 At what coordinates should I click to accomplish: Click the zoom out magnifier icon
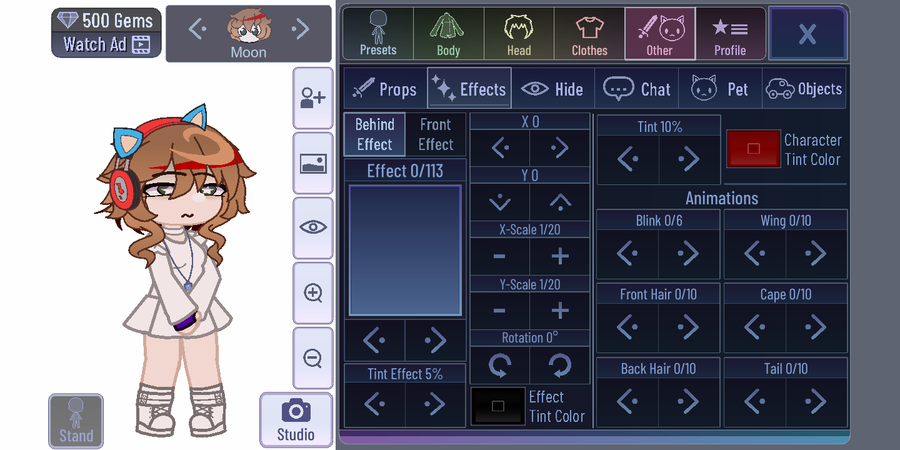coord(313,358)
